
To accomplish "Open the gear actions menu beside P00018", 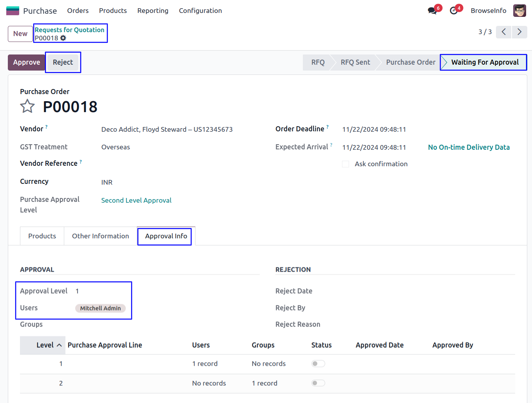I will click(x=63, y=38).
